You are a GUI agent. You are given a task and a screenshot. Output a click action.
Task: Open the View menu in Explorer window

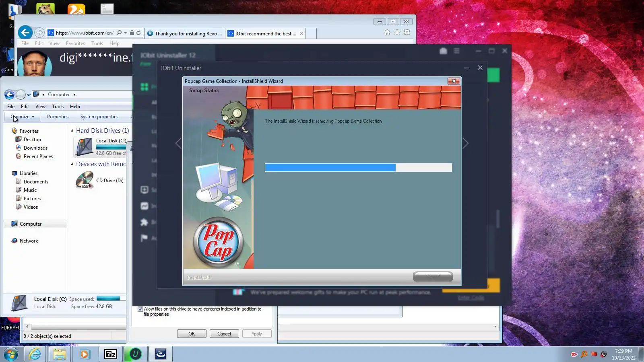click(x=40, y=107)
